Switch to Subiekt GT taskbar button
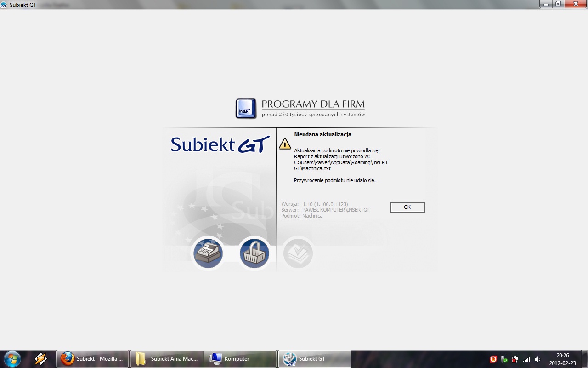 pos(315,359)
